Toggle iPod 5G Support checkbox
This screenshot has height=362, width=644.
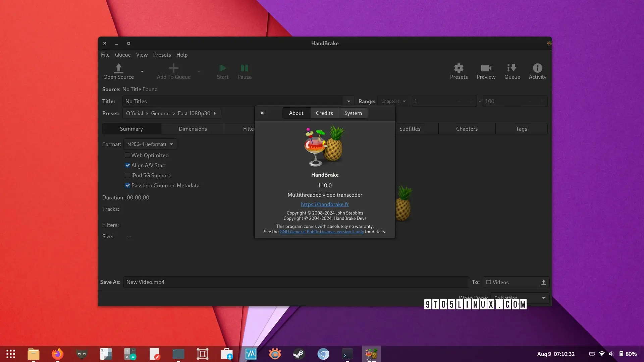[127, 175]
